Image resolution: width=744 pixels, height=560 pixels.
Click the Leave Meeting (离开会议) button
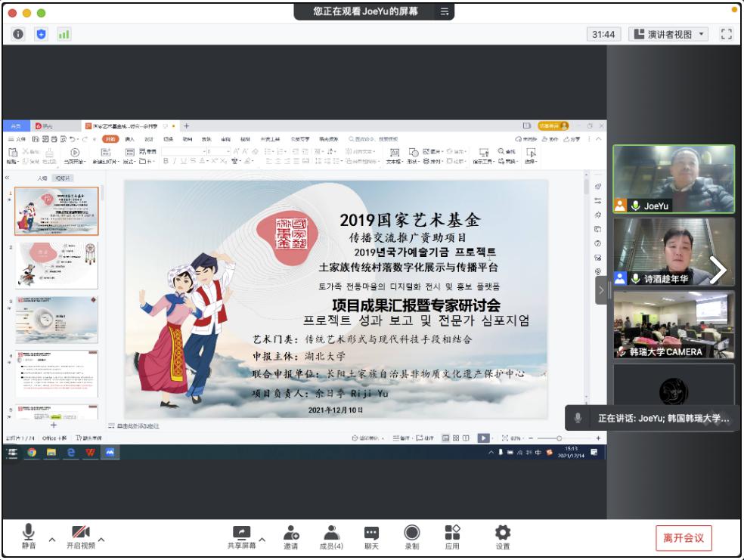point(684,538)
